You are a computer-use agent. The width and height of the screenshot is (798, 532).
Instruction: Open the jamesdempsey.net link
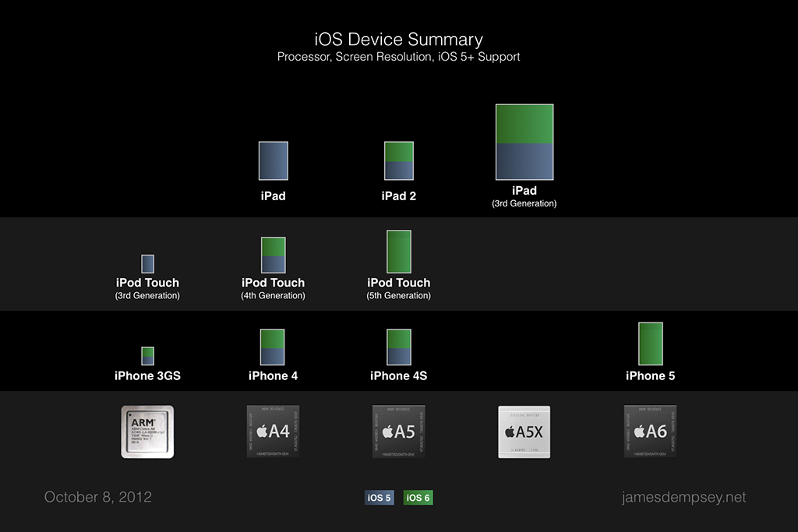coord(683,497)
